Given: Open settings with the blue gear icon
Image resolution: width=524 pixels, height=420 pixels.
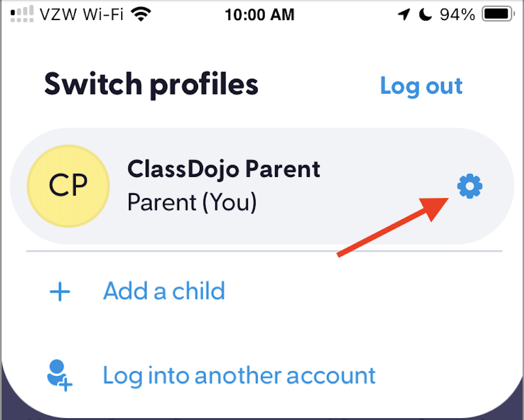Looking at the screenshot, I should click(469, 187).
